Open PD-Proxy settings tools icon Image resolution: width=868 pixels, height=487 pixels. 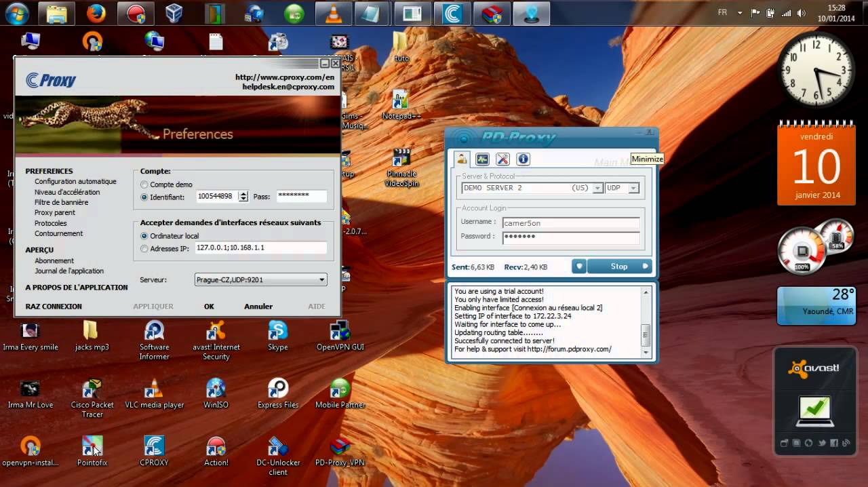coord(502,159)
